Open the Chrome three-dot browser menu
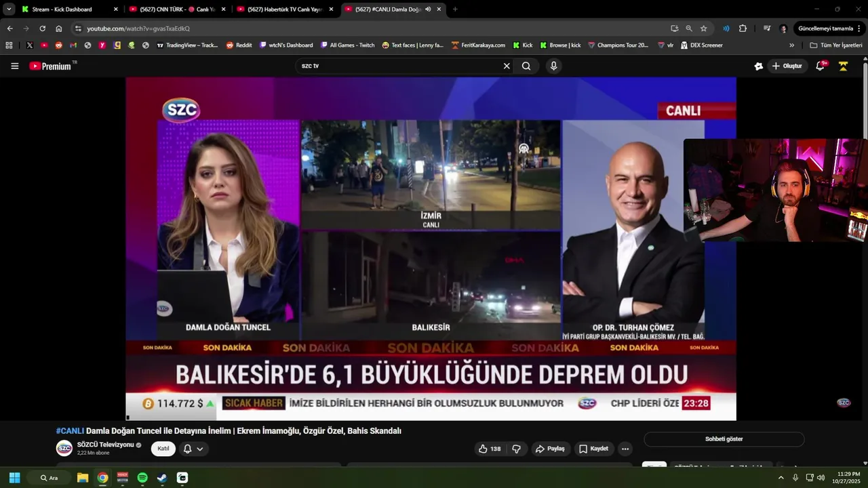 (x=859, y=28)
